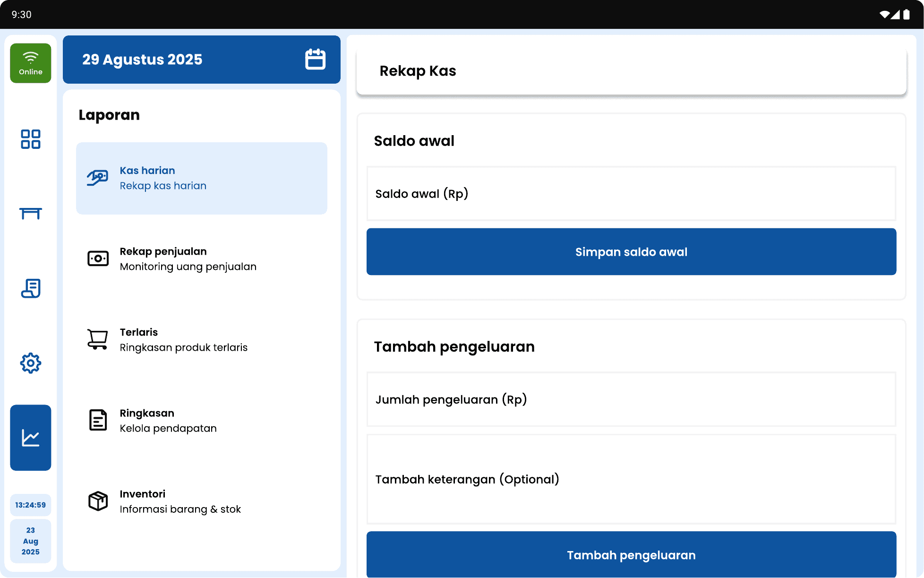The width and height of the screenshot is (924, 578).
Task: Click the Saldo awal section heading
Action: tap(414, 141)
